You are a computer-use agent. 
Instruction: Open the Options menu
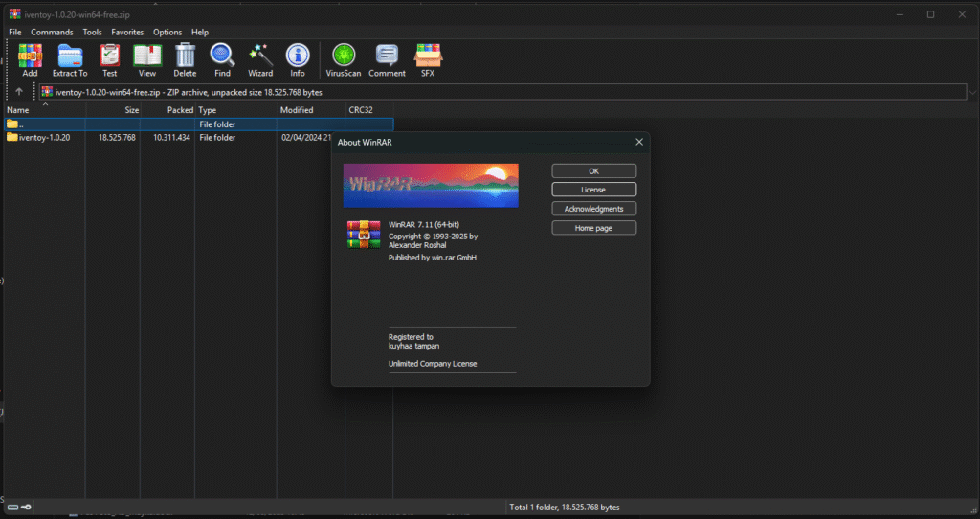click(167, 32)
